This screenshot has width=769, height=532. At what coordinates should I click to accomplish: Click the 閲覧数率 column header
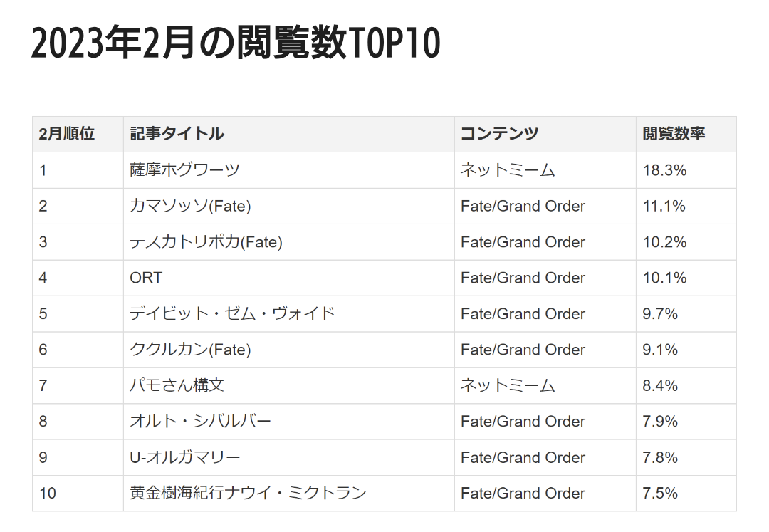coord(674,134)
